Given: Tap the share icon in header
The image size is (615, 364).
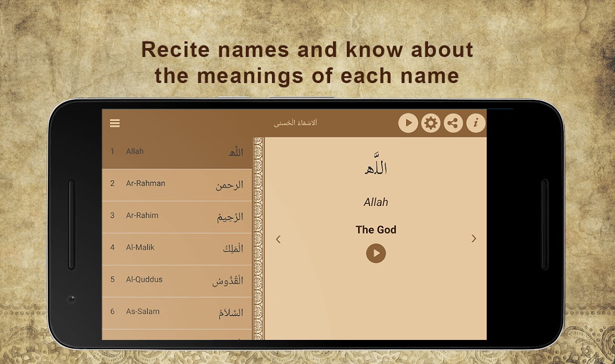Looking at the screenshot, I should tap(453, 123).
